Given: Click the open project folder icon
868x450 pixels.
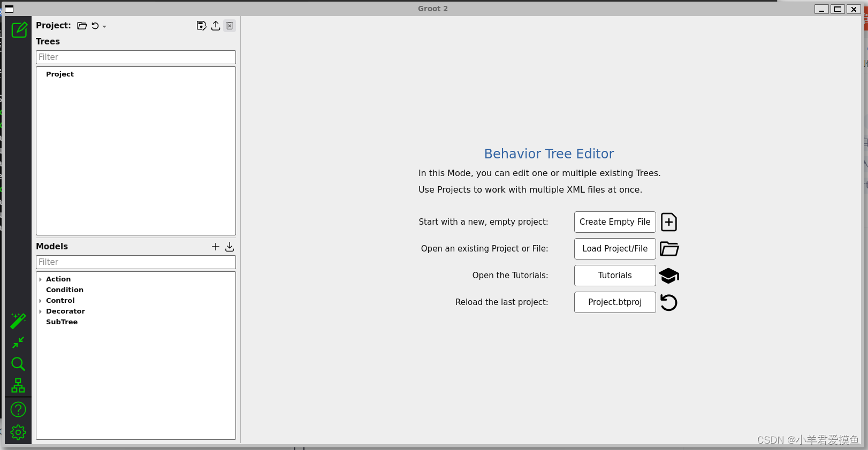Looking at the screenshot, I should pyautogui.click(x=82, y=26).
